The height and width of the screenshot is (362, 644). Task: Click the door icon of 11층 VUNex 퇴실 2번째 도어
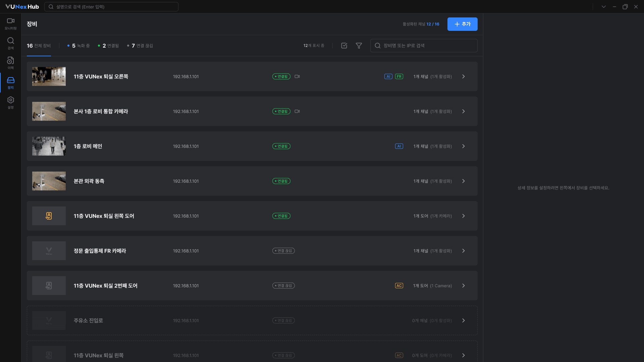click(49, 286)
